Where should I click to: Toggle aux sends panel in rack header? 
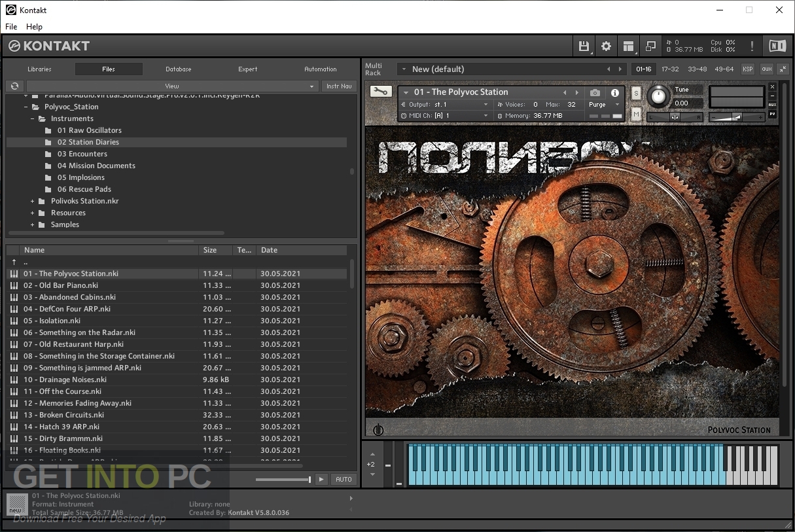[x=766, y=69]
